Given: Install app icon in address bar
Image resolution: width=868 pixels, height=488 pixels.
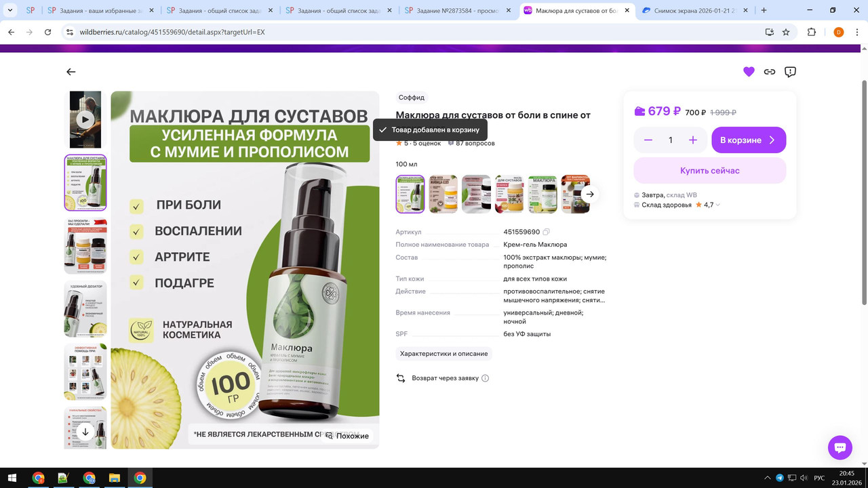Looking at the screenshot, I should 769,32.
